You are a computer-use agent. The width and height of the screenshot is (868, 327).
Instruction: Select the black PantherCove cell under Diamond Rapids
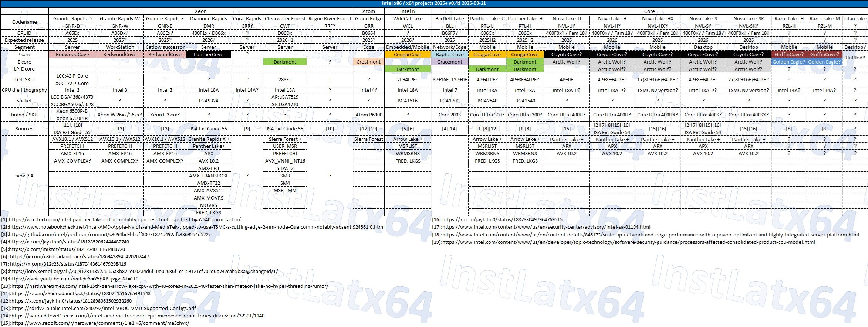click(x=209, y=54)
